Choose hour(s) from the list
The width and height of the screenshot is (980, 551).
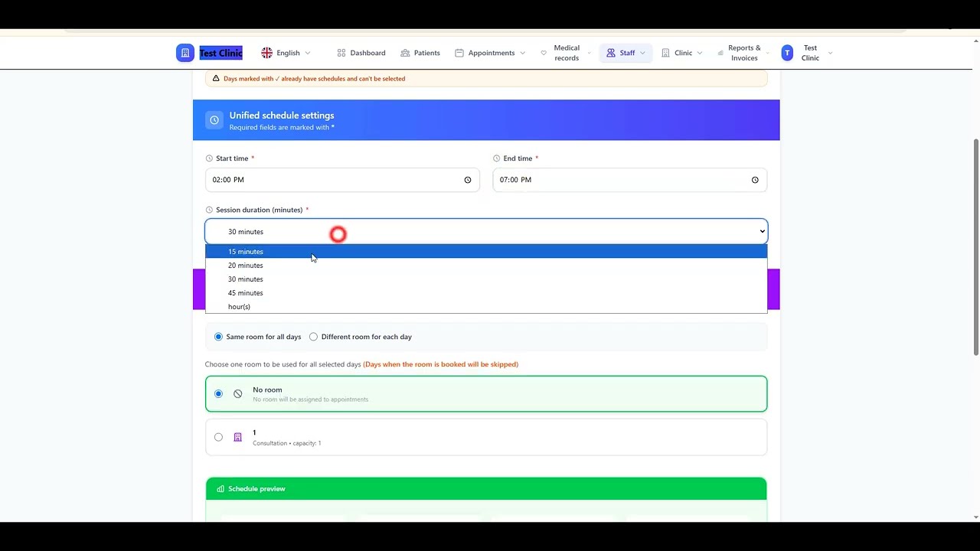coord(486,307)
